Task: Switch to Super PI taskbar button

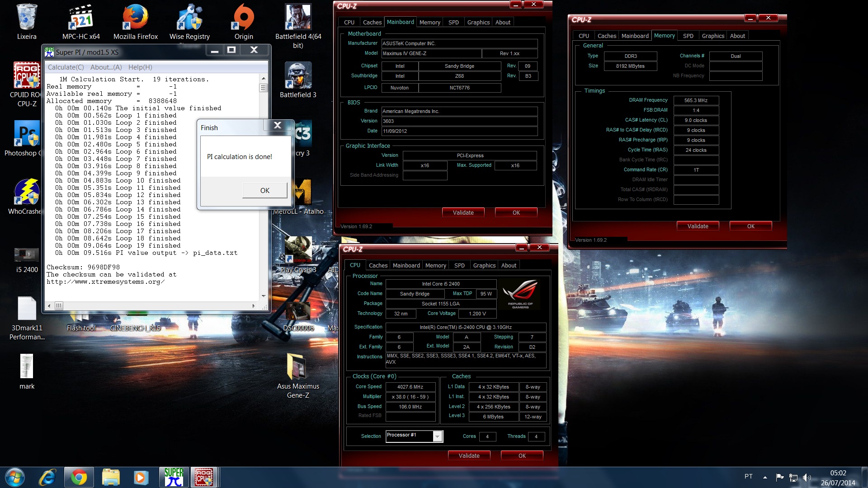Action: click(x=174, y=477)
